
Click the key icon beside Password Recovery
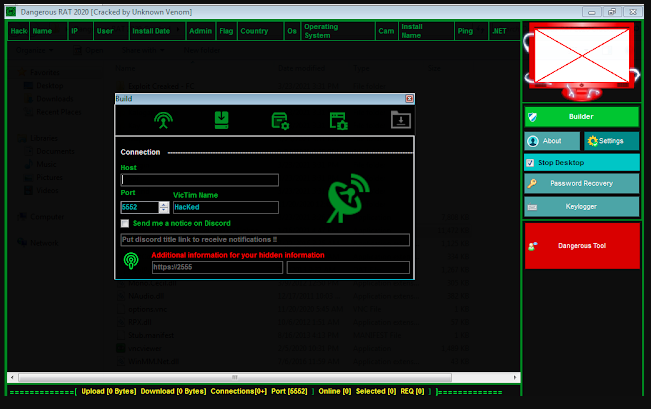(533, 184)
